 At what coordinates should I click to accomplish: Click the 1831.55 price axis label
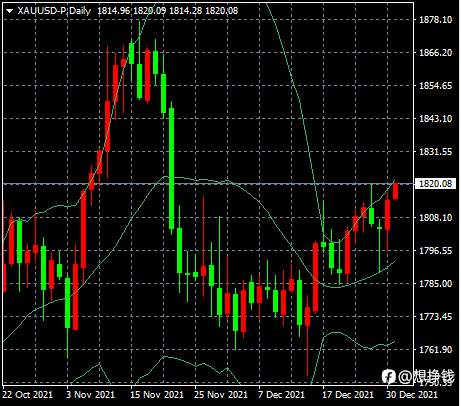pyautogui.click(x=435, y=152)
